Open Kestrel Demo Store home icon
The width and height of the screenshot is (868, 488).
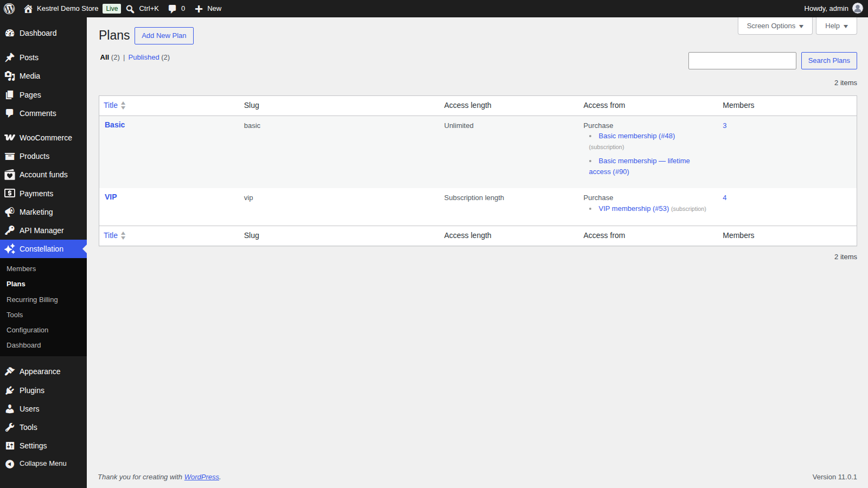[x=28, y=9]
